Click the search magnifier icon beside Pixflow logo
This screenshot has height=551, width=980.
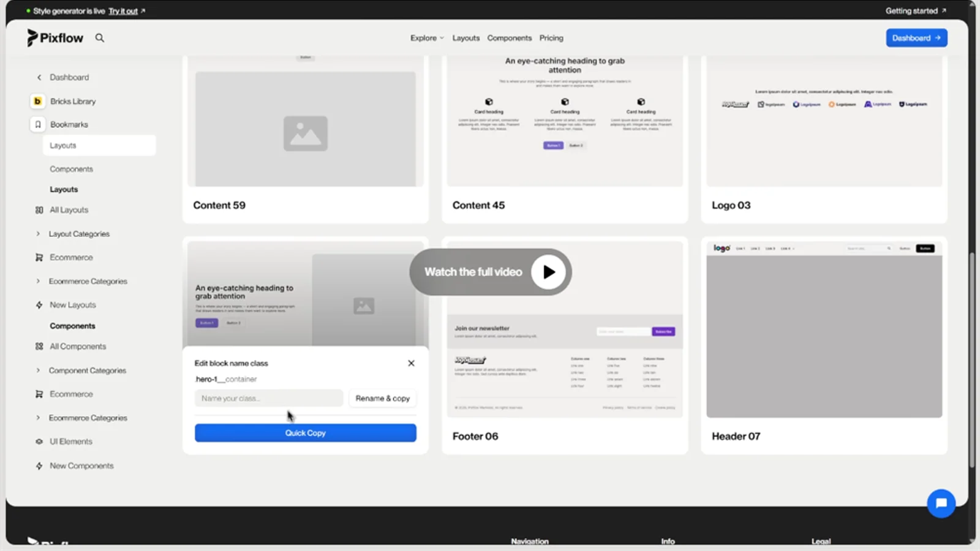coord(99,38)
